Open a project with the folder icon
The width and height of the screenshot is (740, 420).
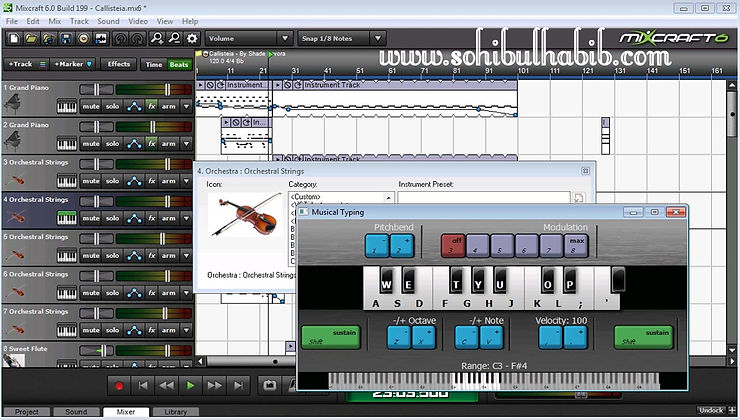click(x=31, y=38)
